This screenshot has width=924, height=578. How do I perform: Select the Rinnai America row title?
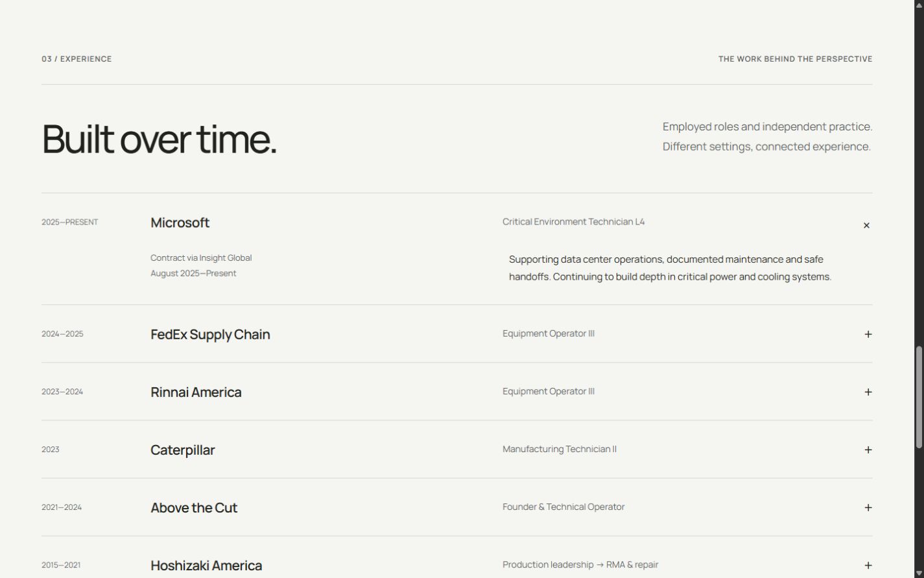coord(196,392)
